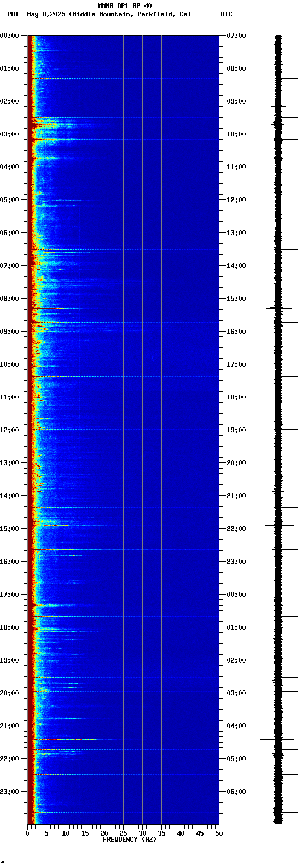302x868 pixels.
Task: Click the 02:00 PDT time label
Action: click(x=10, y=101)
